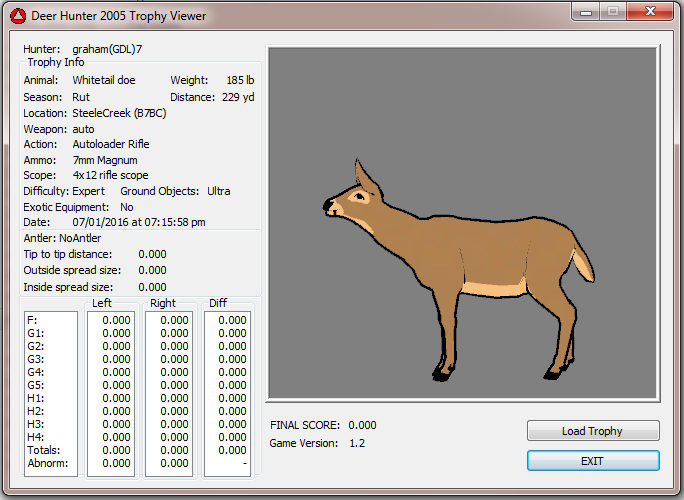The image size is (684, 500).
Task: Click the maximize button in title bar
Action: click(x=613, y=12)
